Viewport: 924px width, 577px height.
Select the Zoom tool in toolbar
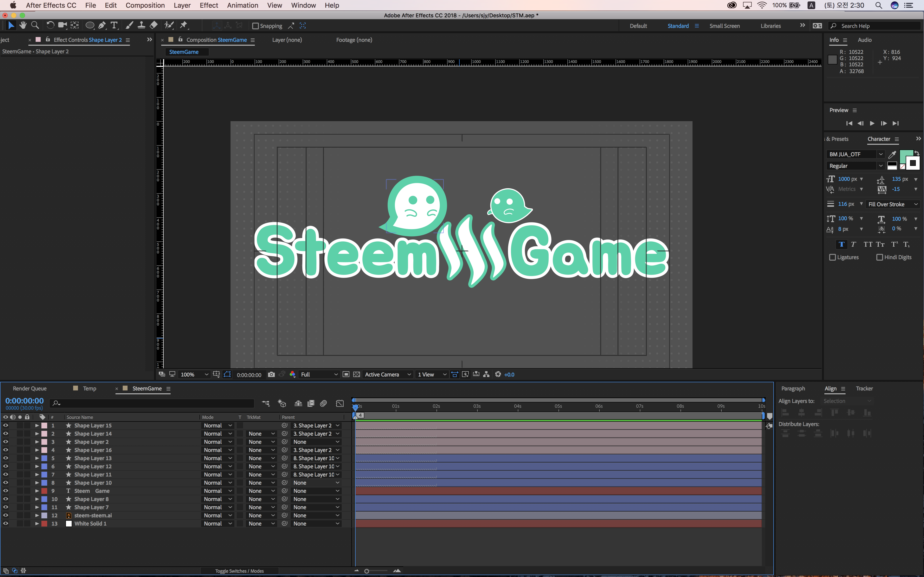point(35,25)
